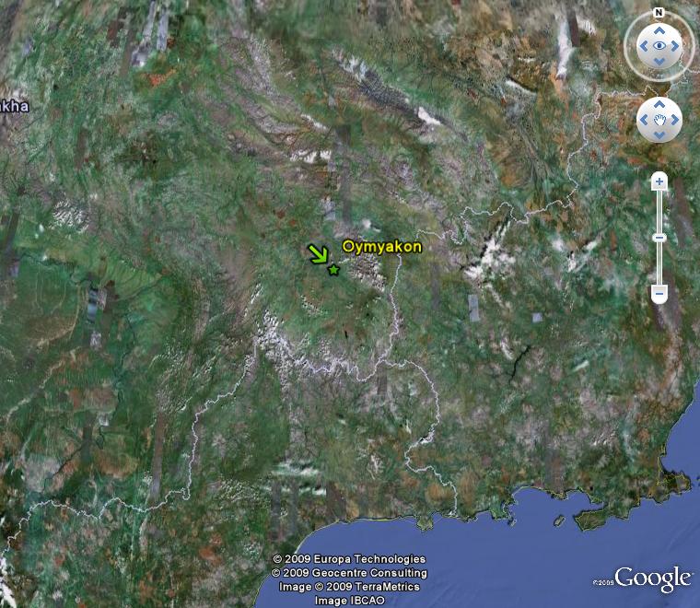
Task: Zoom in using the plus button
Action: tap(659, 181)
